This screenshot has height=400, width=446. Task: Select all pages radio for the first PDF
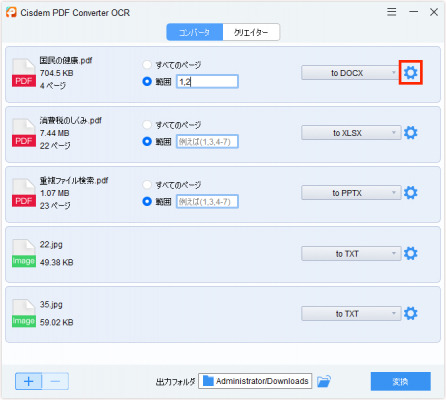coord(147,64)
